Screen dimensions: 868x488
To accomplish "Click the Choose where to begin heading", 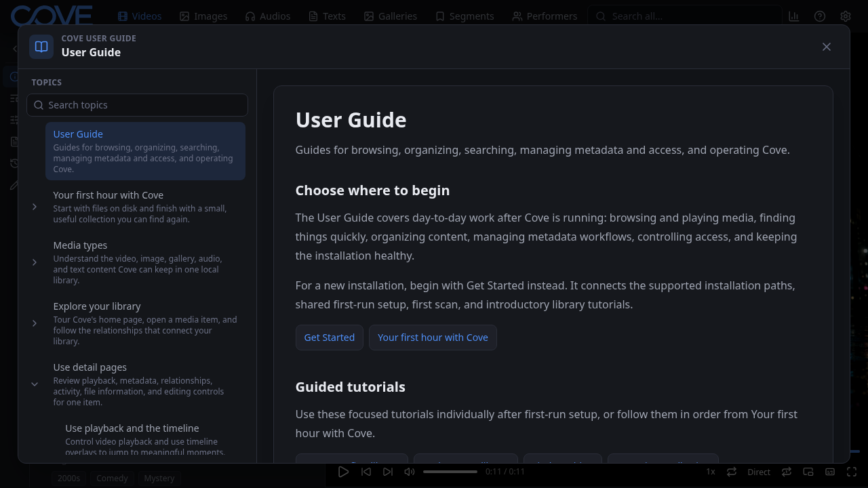I will click(372, 190).
